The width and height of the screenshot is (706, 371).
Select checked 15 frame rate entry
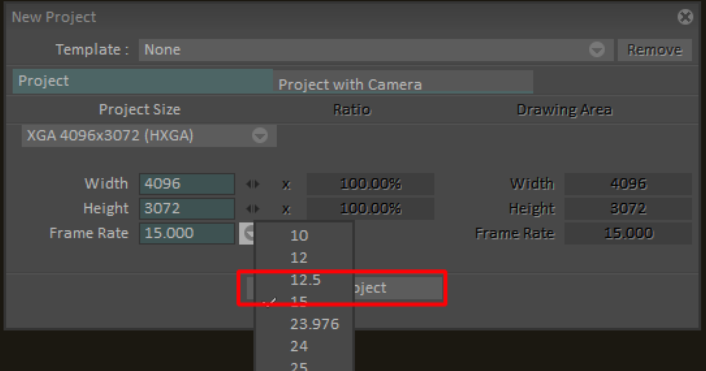(x=304, y=302)
